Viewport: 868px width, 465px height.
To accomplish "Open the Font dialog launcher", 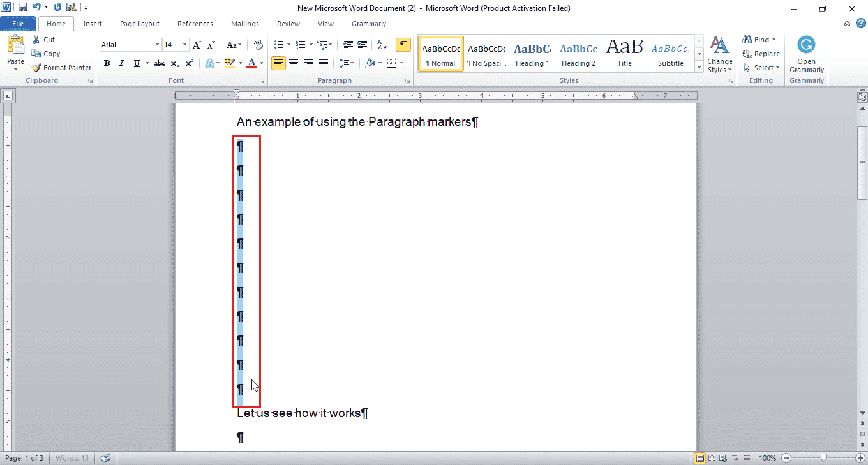I will pyautogui.click(x=262, y=81).
